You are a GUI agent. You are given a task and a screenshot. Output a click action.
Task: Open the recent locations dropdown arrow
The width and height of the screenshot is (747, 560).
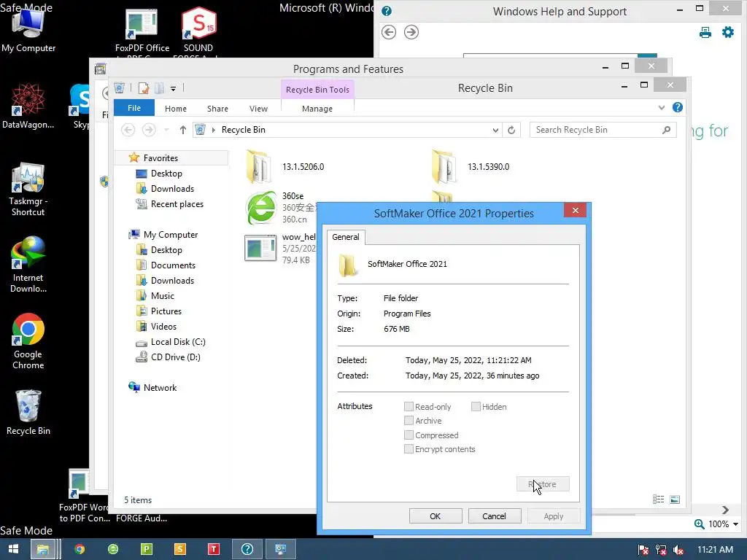pyautogui.click(x=166, y=130)
